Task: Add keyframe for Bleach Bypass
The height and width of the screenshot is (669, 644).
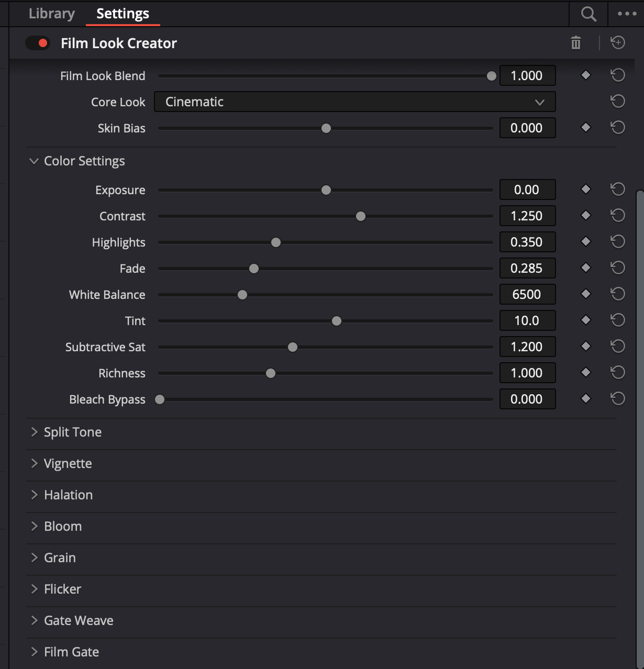Action: coord(586,399)
